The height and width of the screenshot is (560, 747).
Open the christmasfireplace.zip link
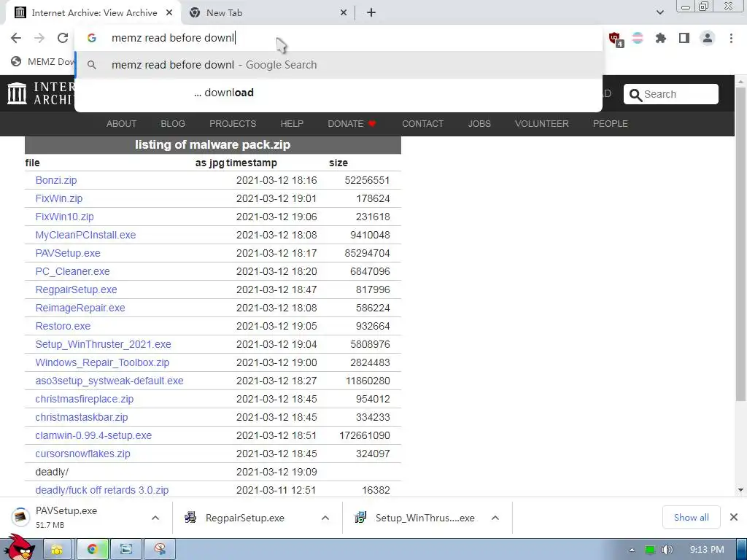pos(85,399)
